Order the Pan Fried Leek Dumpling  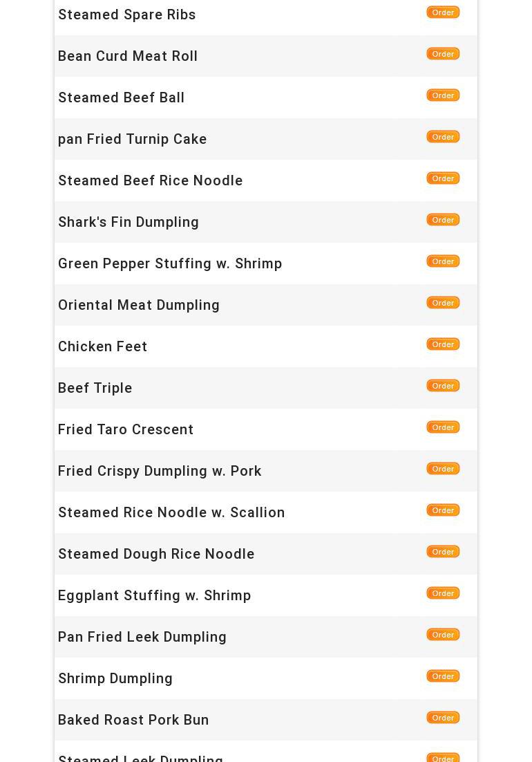pyautogui.click(x=443, y=635)
